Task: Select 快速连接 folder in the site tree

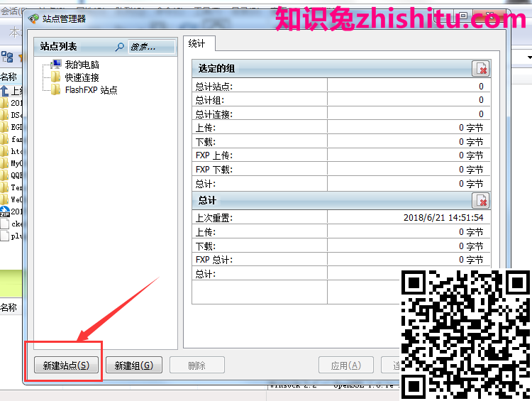Action: pyautogui.click(x=82, y=77)
